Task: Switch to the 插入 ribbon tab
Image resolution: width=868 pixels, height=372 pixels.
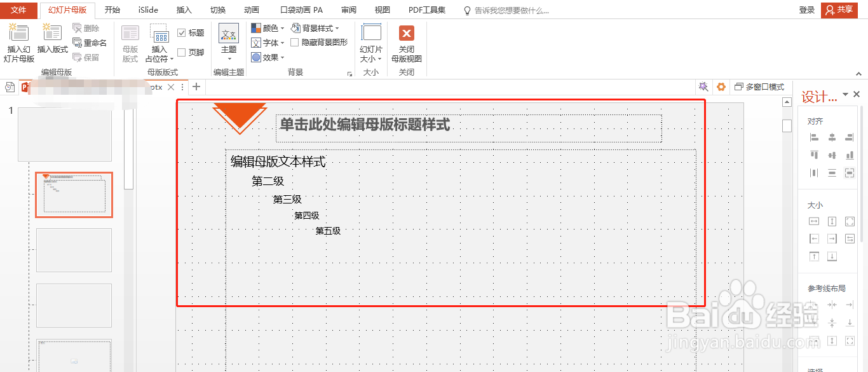Action: 183,10
